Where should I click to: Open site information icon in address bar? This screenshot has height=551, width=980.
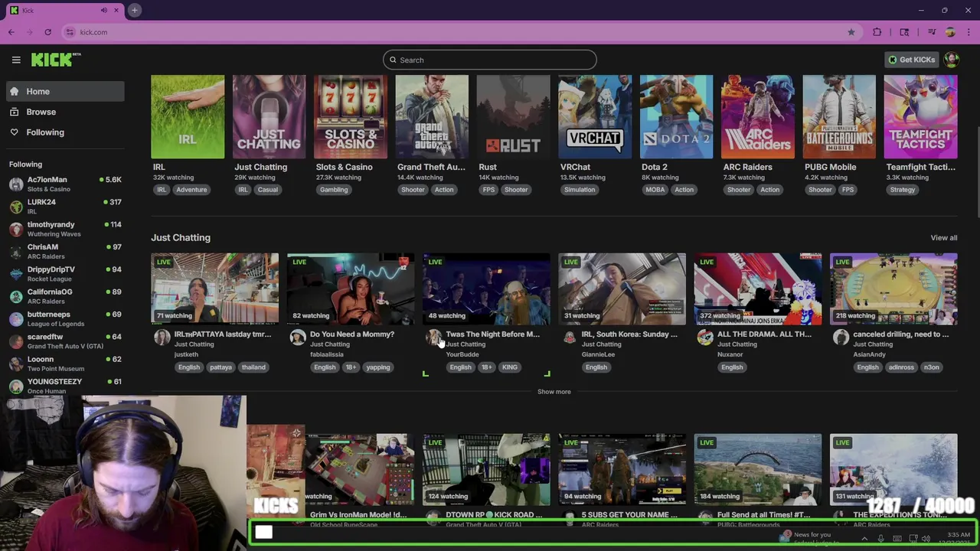[70, 32]
